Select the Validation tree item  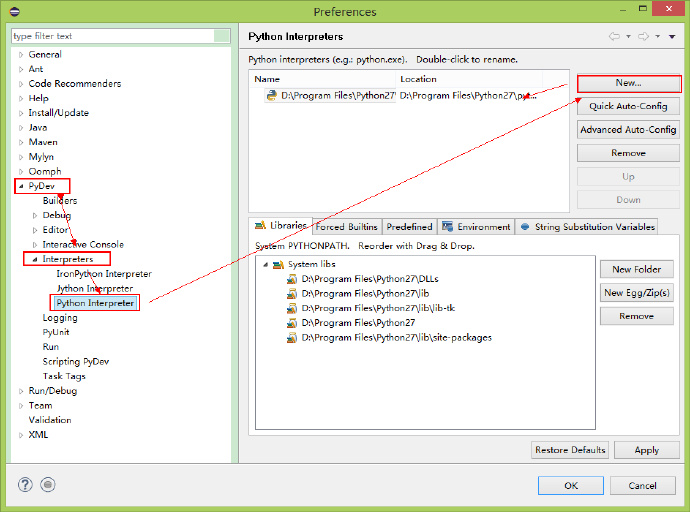click(50, 420)
